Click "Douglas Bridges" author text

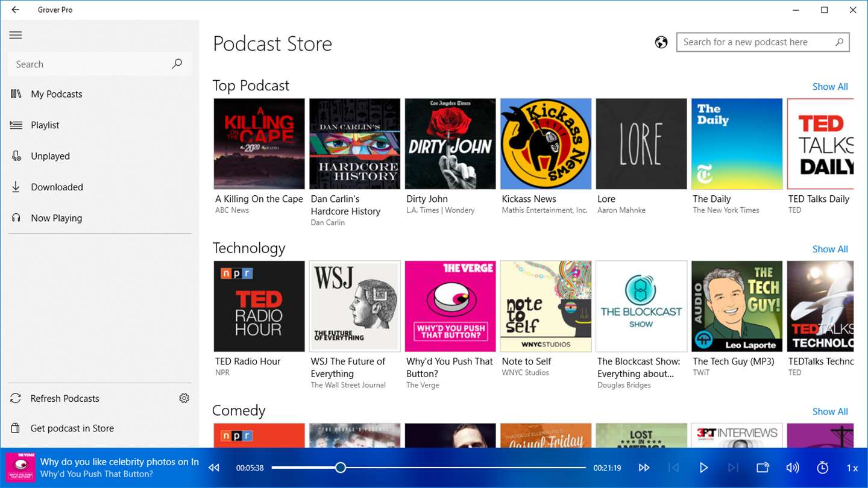[x=624, y=385]
